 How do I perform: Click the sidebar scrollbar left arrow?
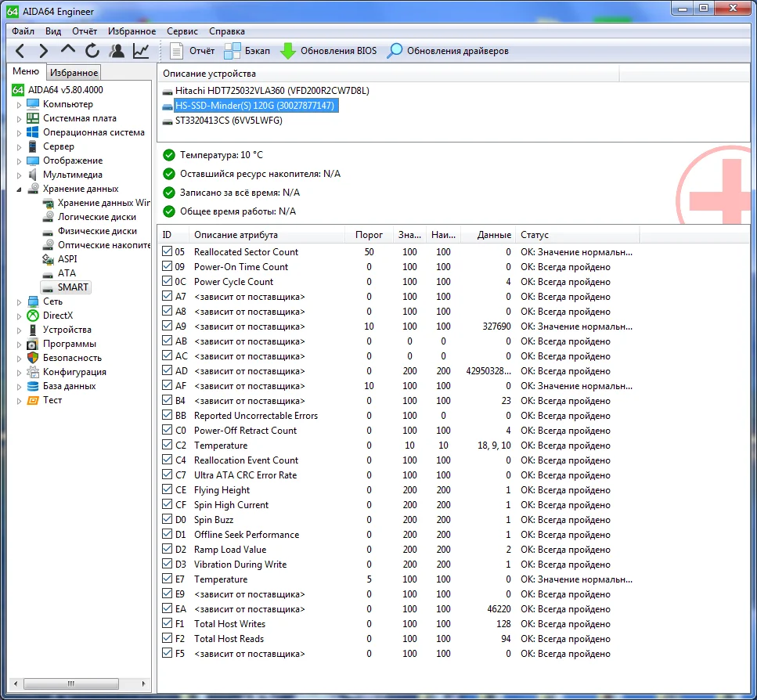[x=16, y=684]
